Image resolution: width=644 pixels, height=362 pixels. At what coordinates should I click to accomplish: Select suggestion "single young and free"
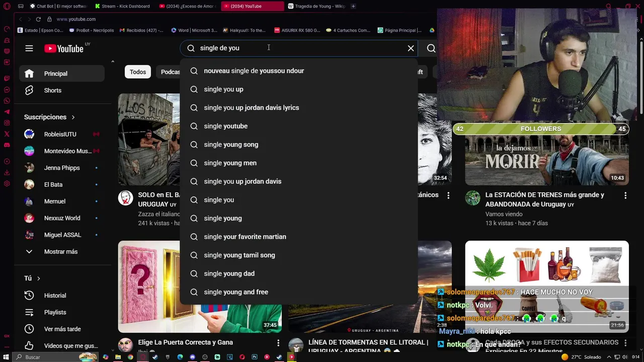pos(299,292)
